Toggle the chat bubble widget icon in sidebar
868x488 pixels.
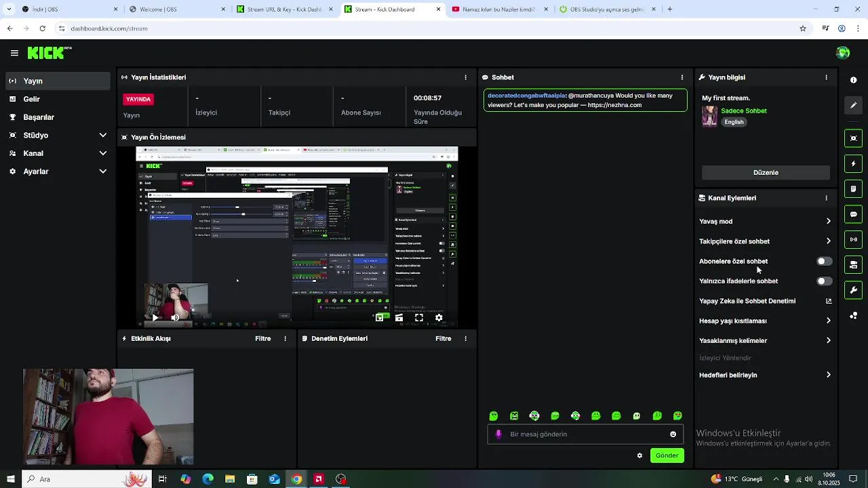pyautogui.click(x=853, y=214)
